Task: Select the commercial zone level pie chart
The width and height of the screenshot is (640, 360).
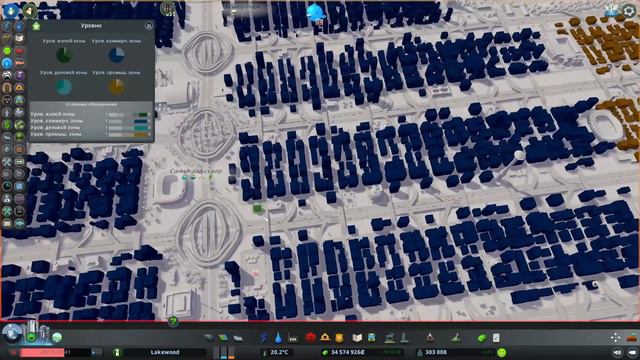Action: 116,55
